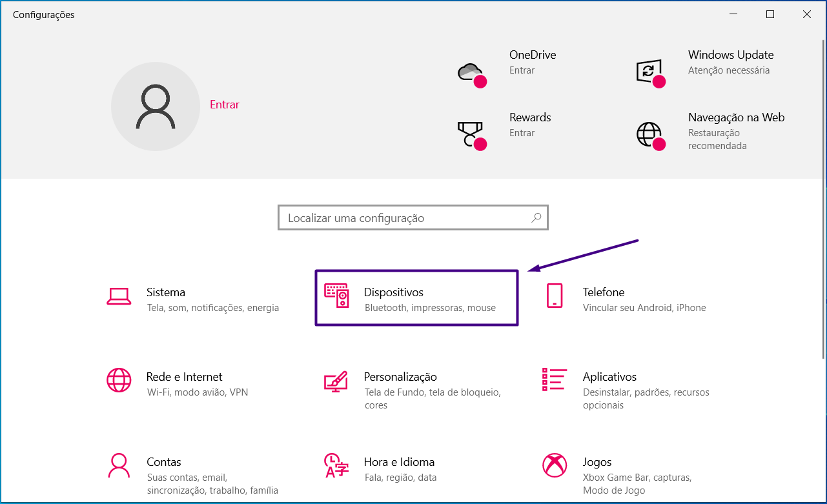The image size is (827, 504).
Task: Click 'Restauração recomendada' status text
Action: tap(717, 139)
